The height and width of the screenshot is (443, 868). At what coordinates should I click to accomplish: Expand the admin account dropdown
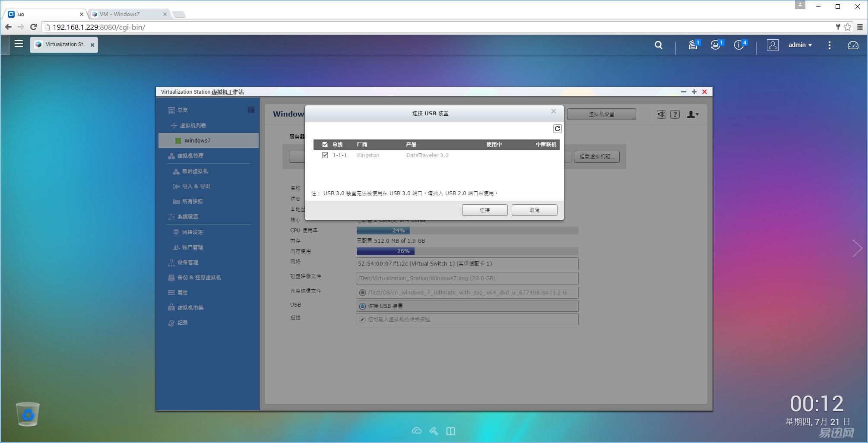(800, 45)
